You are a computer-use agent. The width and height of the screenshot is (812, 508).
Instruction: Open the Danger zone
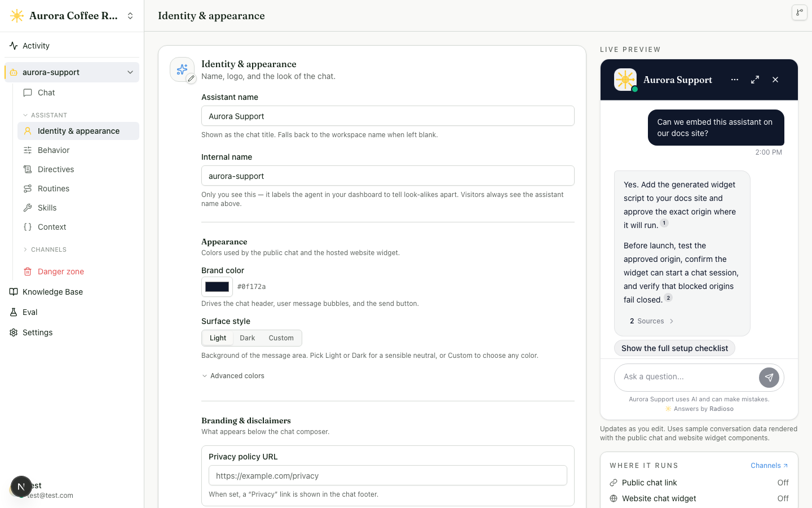[78, 271]
